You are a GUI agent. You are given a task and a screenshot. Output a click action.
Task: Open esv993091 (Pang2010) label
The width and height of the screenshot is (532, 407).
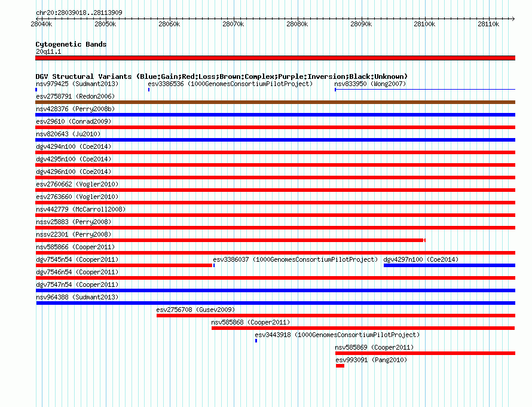[371, 360]
